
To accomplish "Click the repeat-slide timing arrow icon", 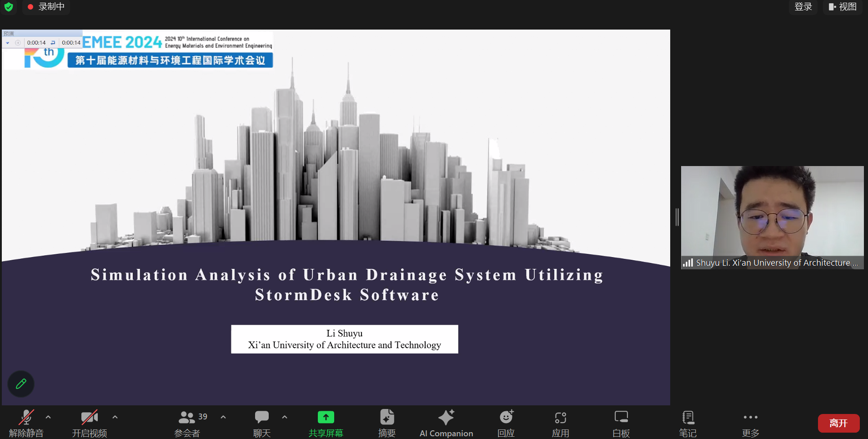I will (x=53, y=43).
